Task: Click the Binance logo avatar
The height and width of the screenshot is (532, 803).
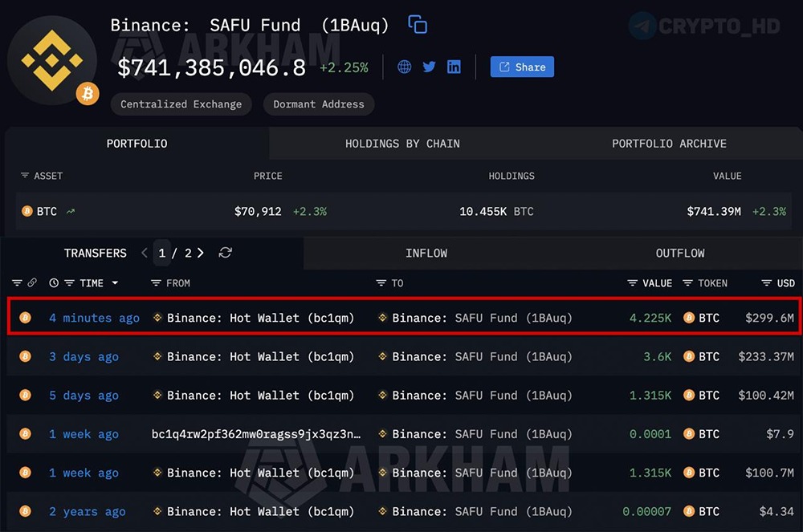Action: (x=52, y=60)
